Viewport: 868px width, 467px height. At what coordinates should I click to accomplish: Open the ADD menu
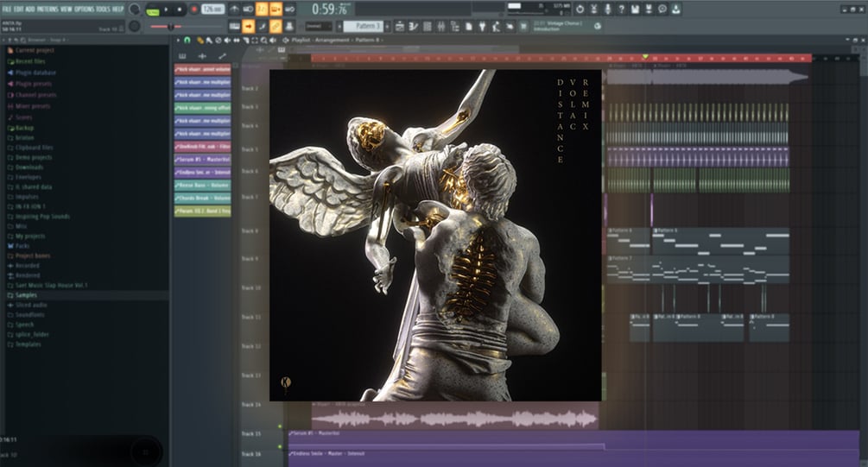[30, 9]
